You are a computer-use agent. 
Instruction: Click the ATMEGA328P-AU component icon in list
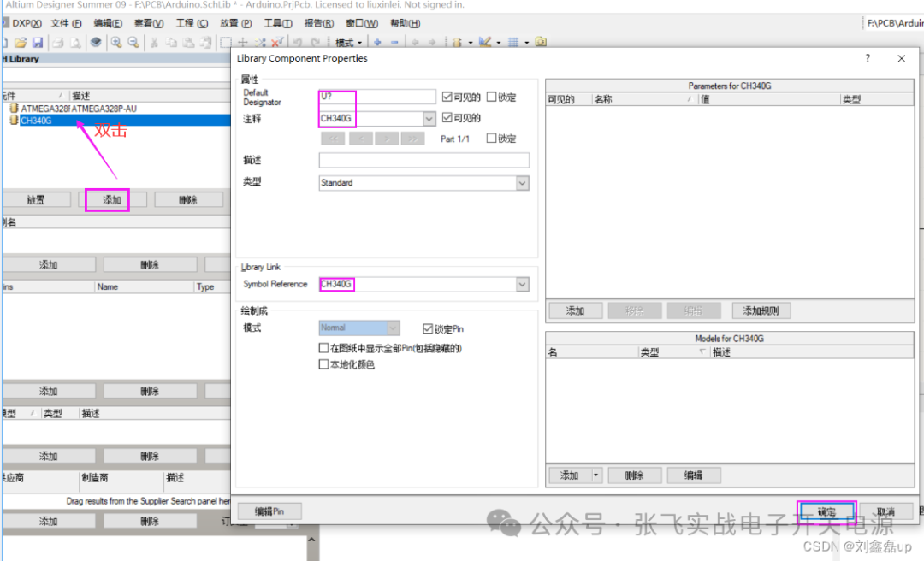tap(13, 109)
